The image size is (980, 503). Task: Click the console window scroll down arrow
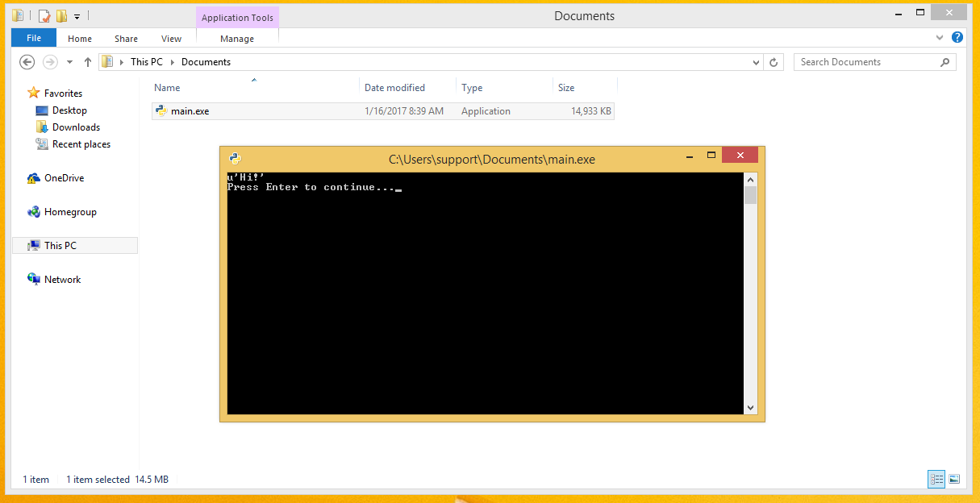pyautogui.click(x=750, y=408)
